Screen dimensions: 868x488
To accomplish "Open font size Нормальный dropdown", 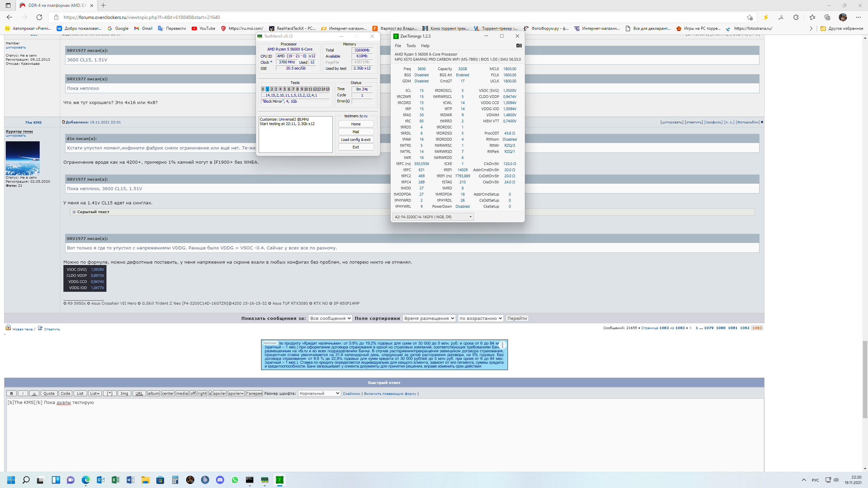I will [x=319, y=393].
